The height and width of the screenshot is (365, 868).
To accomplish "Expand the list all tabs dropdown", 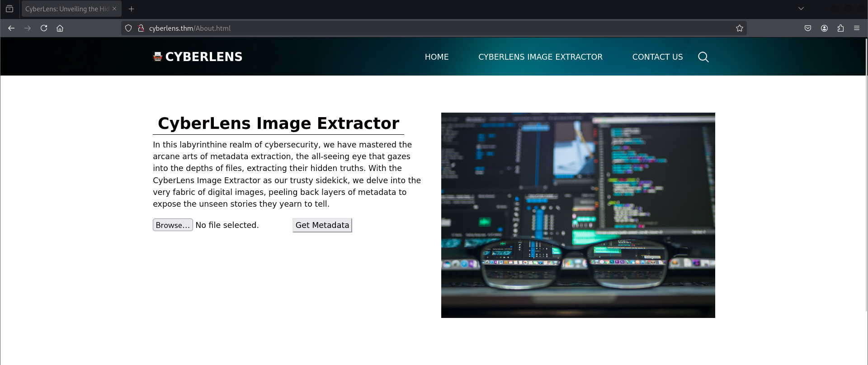I will click(x=801, y=9).
